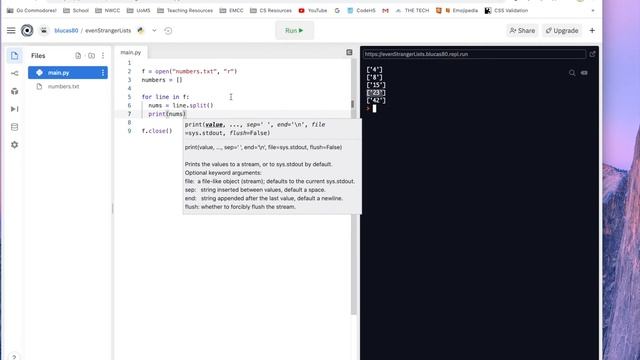Open the history clock icon
640x360 pixels.
(x=168, y=31)
